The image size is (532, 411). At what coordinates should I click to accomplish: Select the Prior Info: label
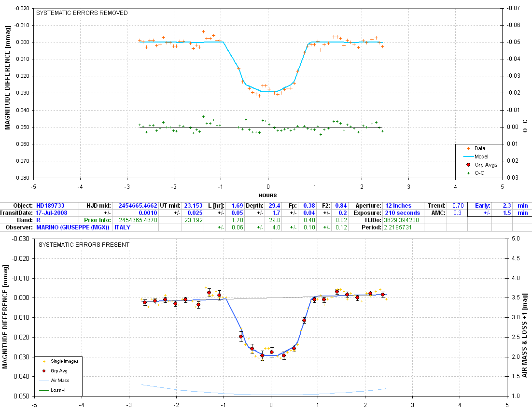tap(98, 220)
